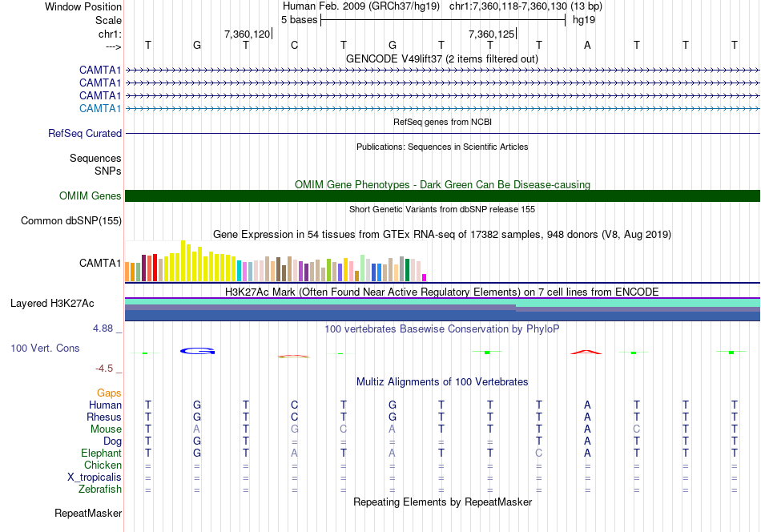The image size is (761, 532).
Task: Click the -4.5 conservation axis value
Action: [x=104, y=369]
